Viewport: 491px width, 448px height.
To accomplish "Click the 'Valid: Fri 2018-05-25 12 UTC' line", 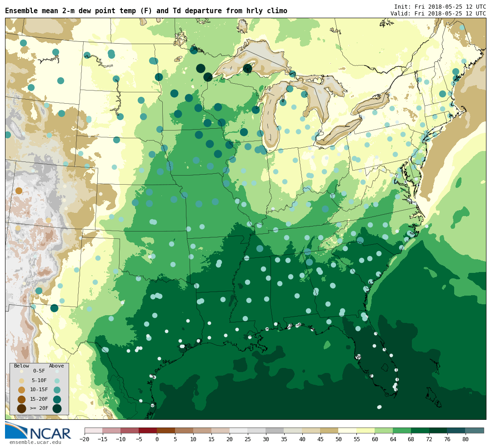I will (438, 14).
